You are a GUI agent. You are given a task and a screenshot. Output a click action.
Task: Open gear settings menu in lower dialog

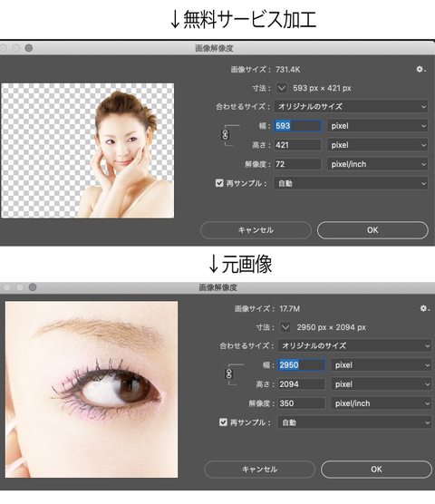tap(424, 308)
